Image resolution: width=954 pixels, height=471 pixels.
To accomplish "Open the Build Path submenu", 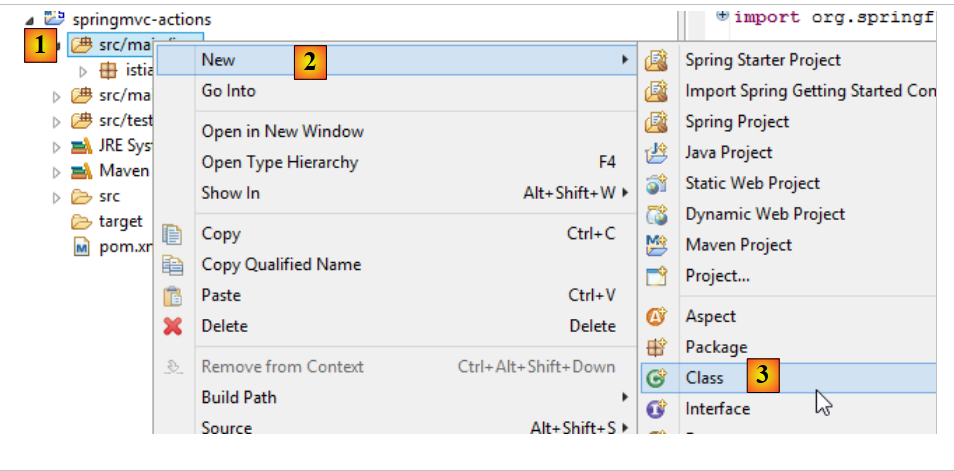I will pyautogui.click(x=238, y=397).
